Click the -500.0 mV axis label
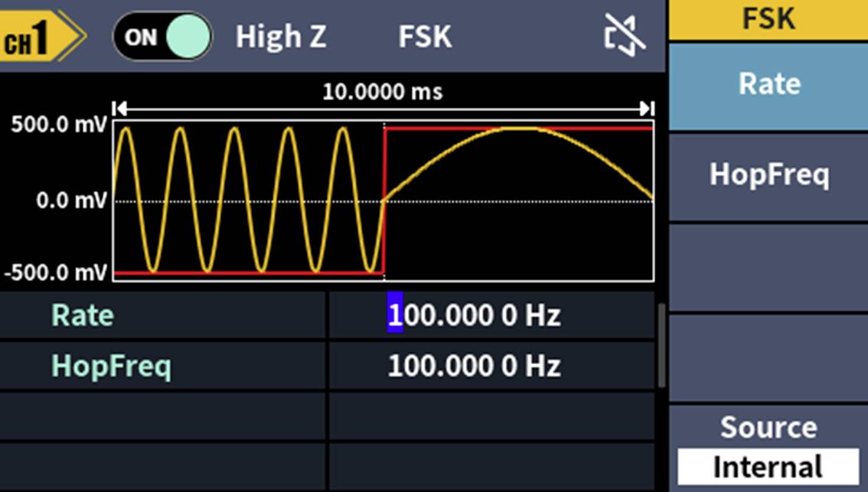The width and height of the screenshot is (868, 492). 54,271
